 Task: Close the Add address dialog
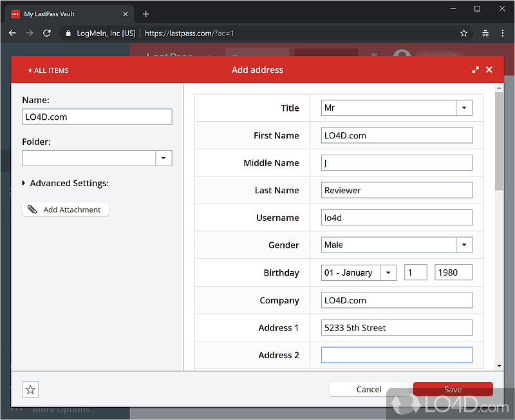[x=489, y=70]
